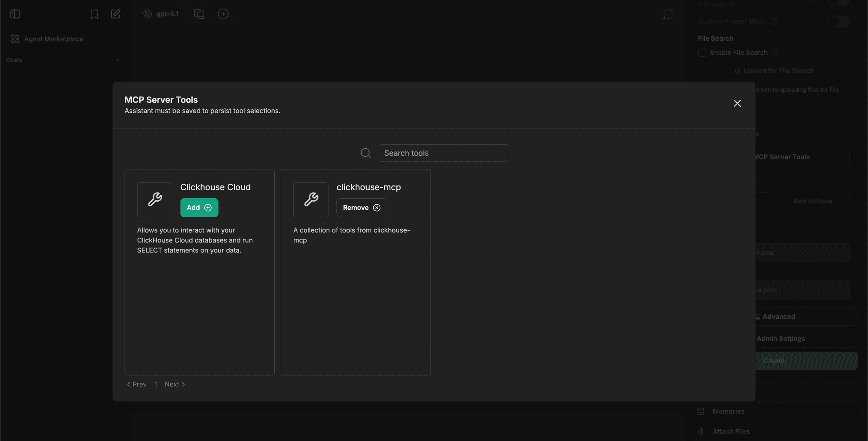The width and height of the screenshot is (868, 441).
Task: Focus the Search tools field
Action: pos(444,153)
